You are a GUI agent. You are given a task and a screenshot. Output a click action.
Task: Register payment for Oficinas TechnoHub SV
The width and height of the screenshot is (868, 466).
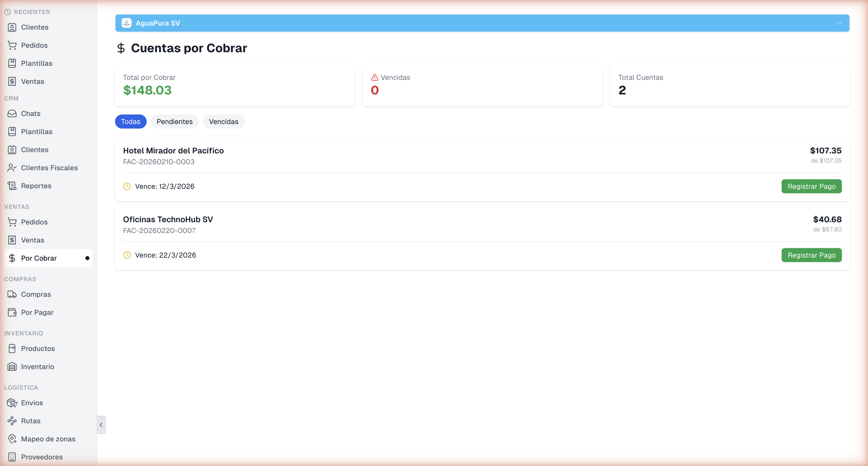[x=811, y=255]
